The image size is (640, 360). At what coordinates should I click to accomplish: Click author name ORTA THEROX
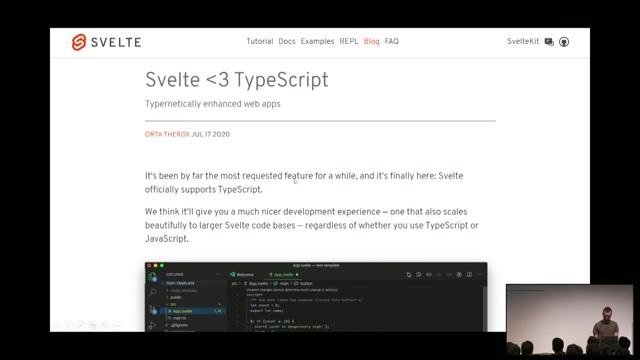[167, 134]
